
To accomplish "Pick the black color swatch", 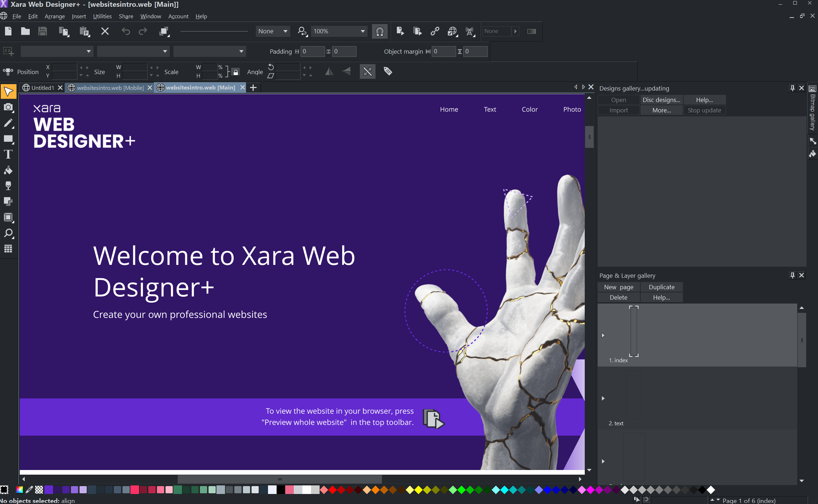I will pos(281,490).
